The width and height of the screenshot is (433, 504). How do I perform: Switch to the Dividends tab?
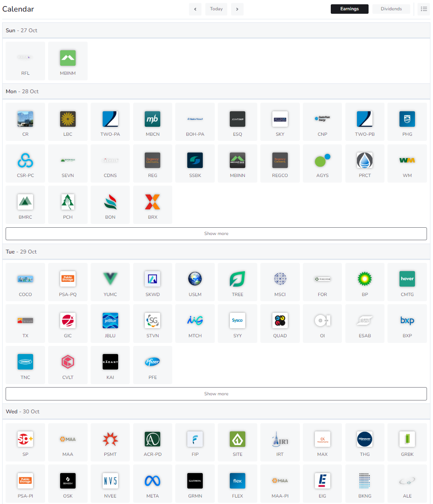pos(391,9)
